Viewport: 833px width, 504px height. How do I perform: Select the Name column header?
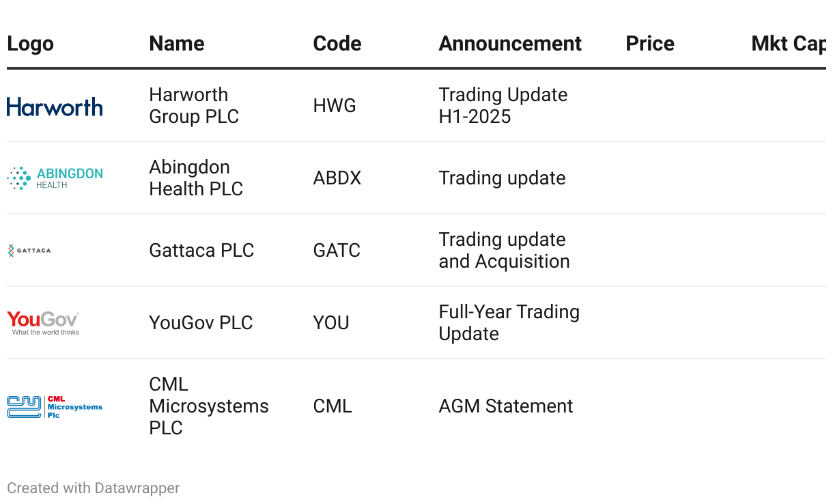pos(177,44)
